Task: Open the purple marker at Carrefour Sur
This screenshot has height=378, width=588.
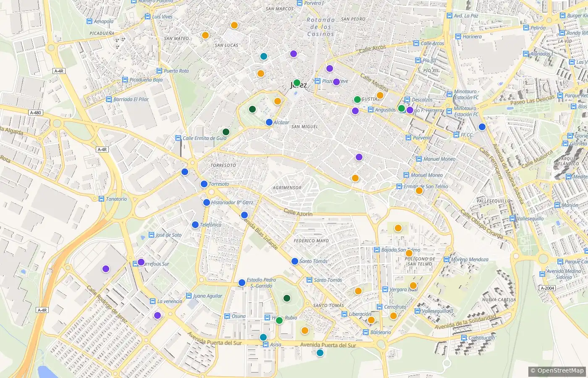Action: (x=141, y=262)
